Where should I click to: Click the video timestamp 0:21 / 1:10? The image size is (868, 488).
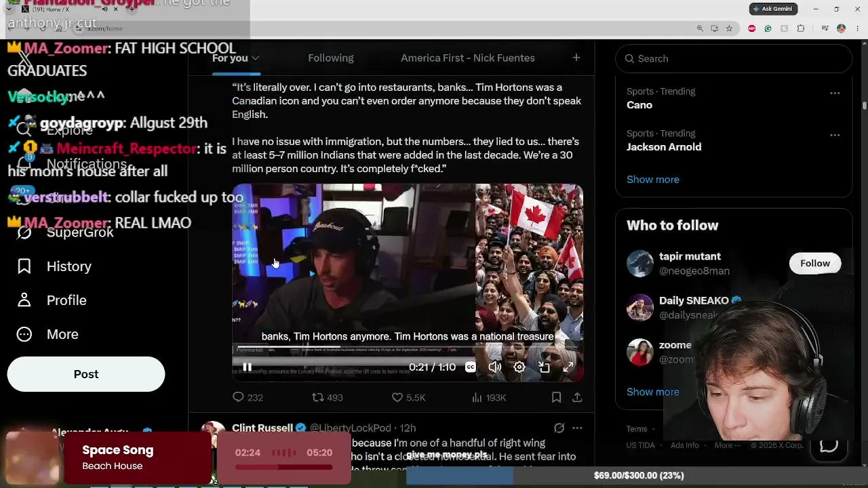(x=432, y=367)
